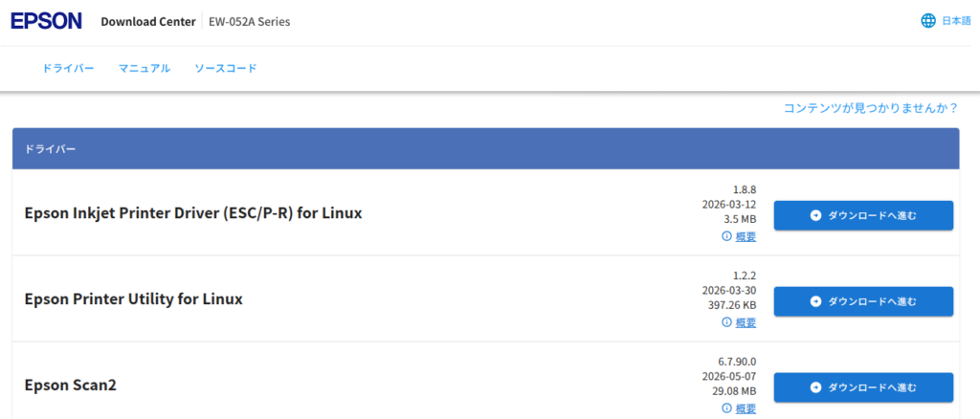The image size is (980, 419).
Task: Switch to the マニュアル tab
Action: click(145, 69)
